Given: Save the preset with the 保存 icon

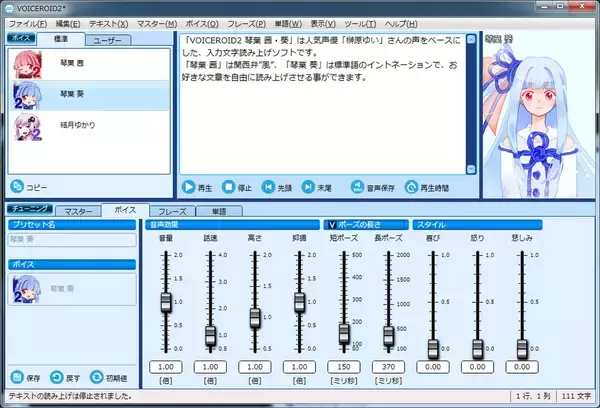Looking at the screenshot, I should pos(17,377).
